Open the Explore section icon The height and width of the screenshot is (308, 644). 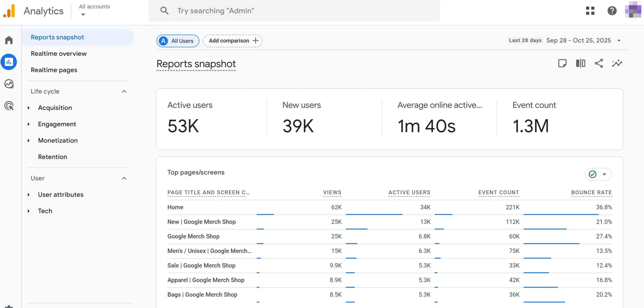pyautogui.click(x=9, y=84)
